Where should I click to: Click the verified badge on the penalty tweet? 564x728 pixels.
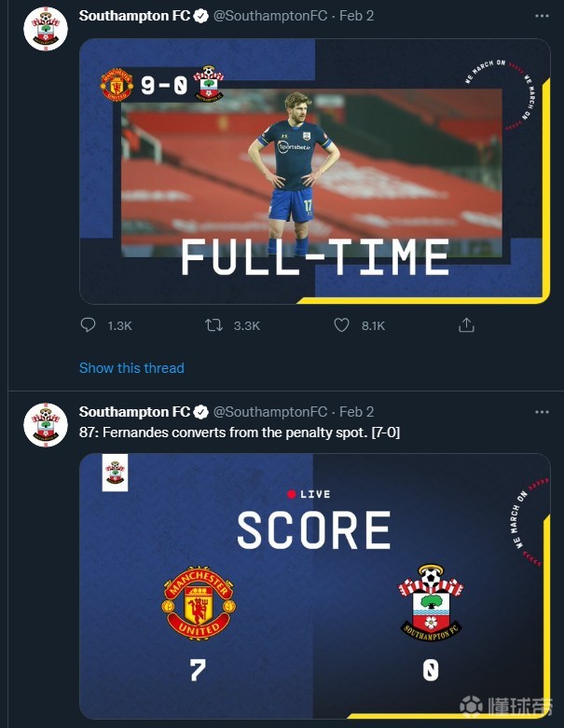(200, 412)
